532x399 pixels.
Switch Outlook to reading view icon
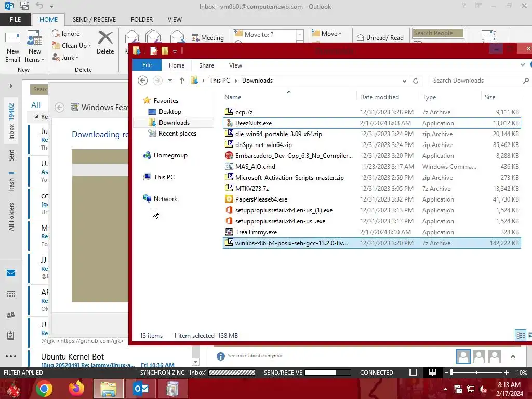[x=432, y=372]
